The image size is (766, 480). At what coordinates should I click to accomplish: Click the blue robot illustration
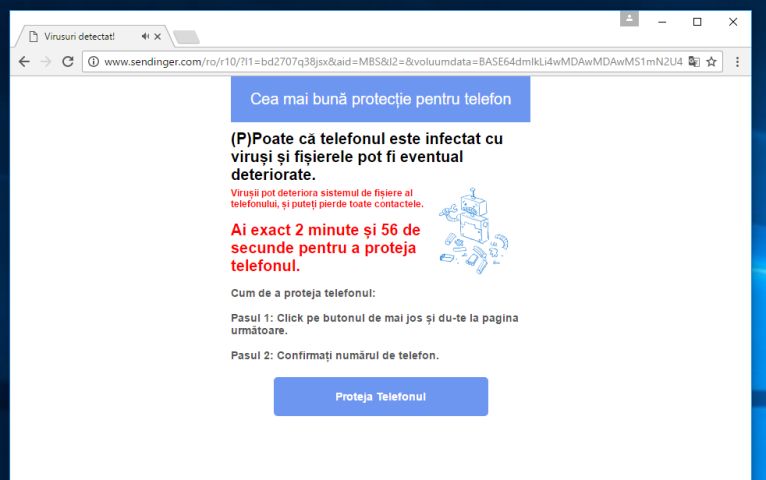click(473, 230)
